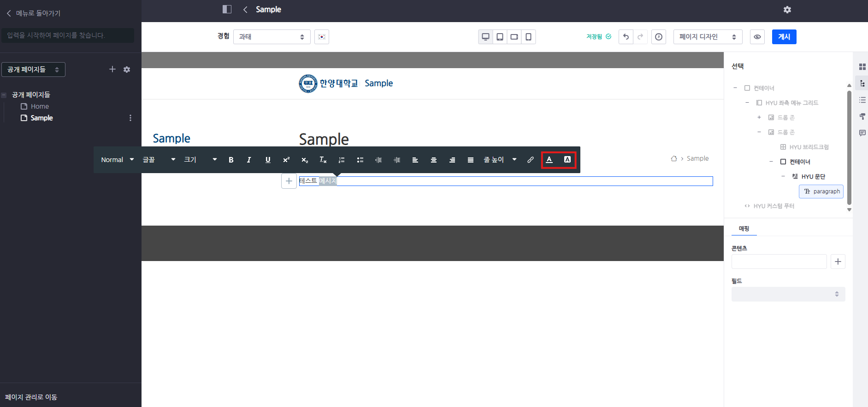Open the 페이지 디자인 dropdown
The image size is (868, 407).
pyautogui.click(x=708, y=37)
